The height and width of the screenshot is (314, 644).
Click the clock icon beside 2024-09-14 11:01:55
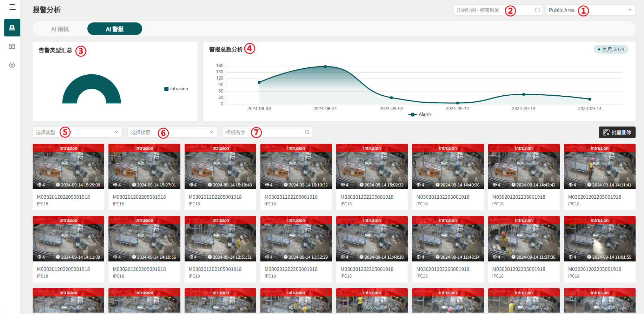(x=589, y=257)
